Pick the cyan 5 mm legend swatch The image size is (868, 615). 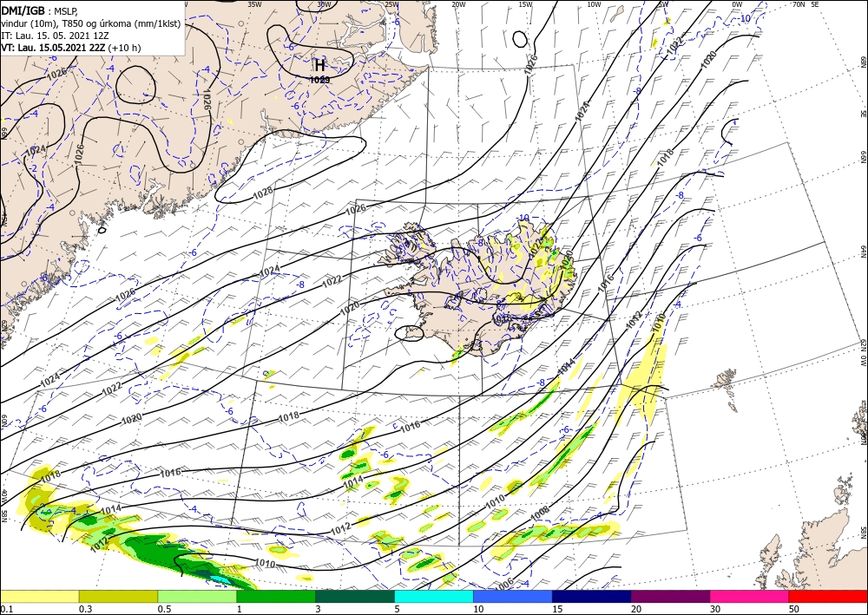(x=434, y=596)
